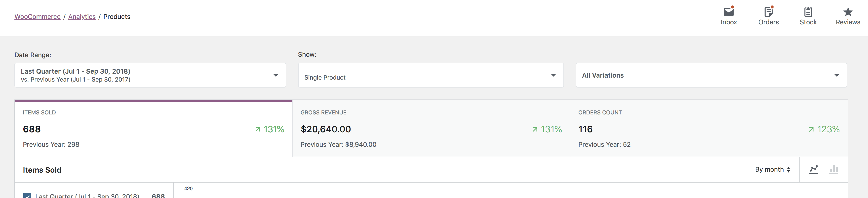Go to WooCommerce via breadcrumb link

pos(37,16)
